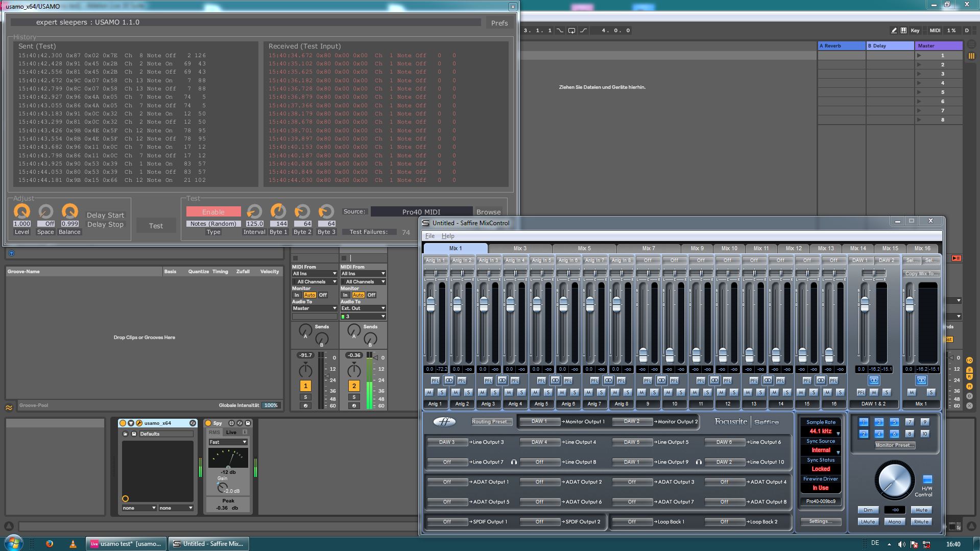Image resolution: width=980 pixels, height=551 pixels.
Task: Open the Groove Pool wave icon
Action: click(9, 408)
